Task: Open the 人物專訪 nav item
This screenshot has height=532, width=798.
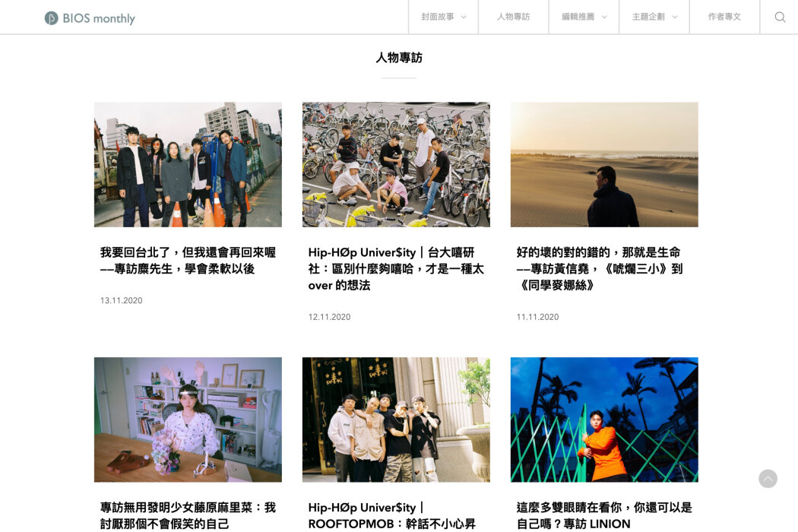Action: [513, 17]
